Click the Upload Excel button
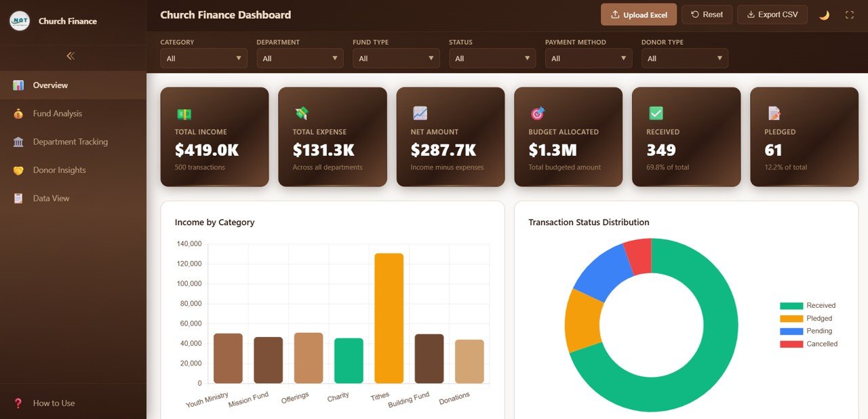 [638, 14]
